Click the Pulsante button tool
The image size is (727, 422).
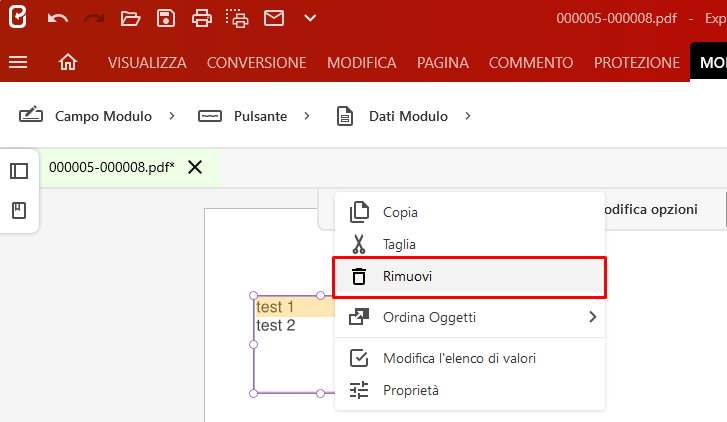[x=242, y=116]
